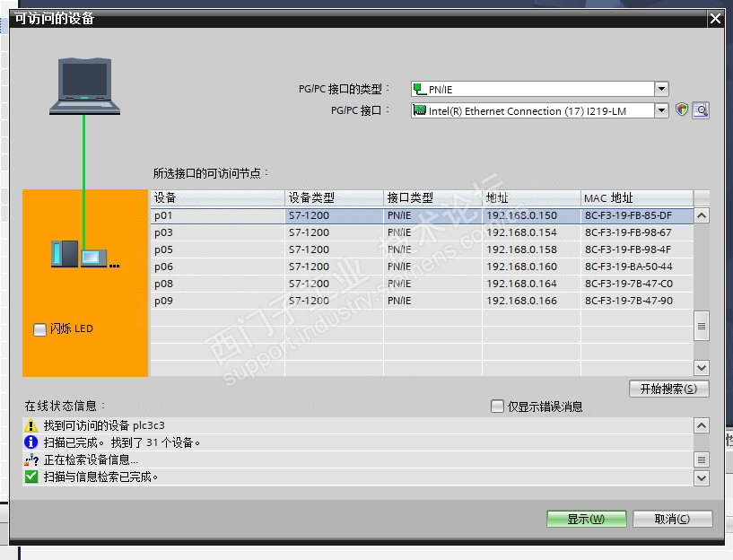733x560 pixels.
Task: Select device row p06
Action: (x=422, y=267)
